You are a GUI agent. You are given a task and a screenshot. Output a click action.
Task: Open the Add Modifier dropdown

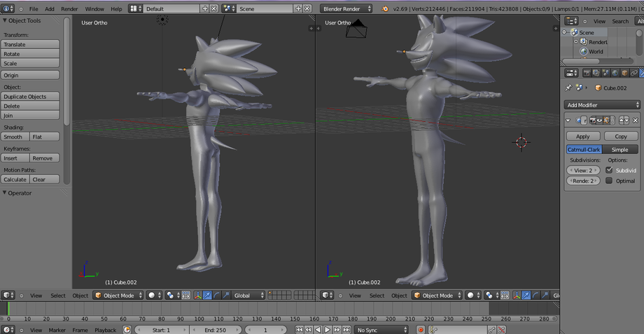602,105
